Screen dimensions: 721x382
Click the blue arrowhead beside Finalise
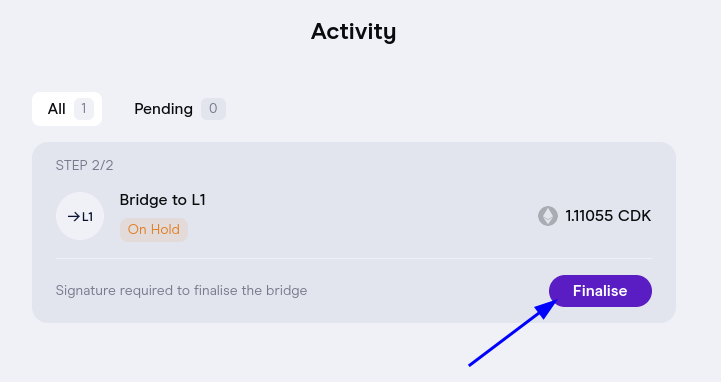pyautogui.click(x=546, y=309)
